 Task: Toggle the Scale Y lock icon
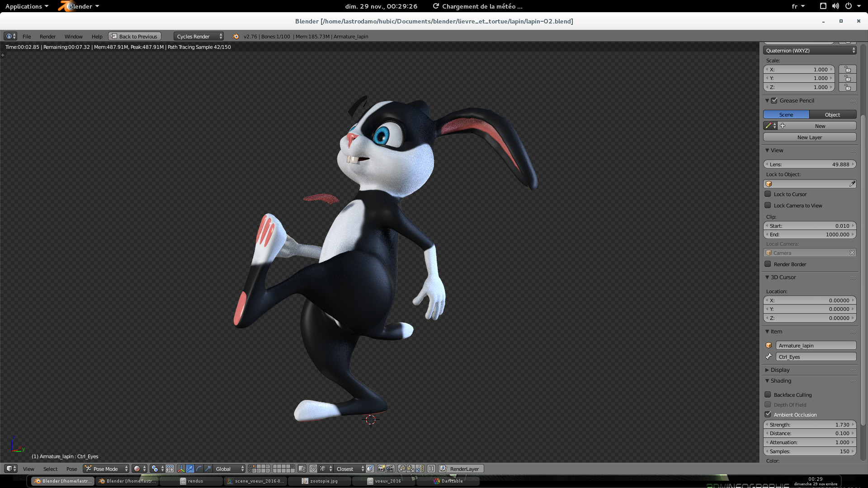[848, 78]
